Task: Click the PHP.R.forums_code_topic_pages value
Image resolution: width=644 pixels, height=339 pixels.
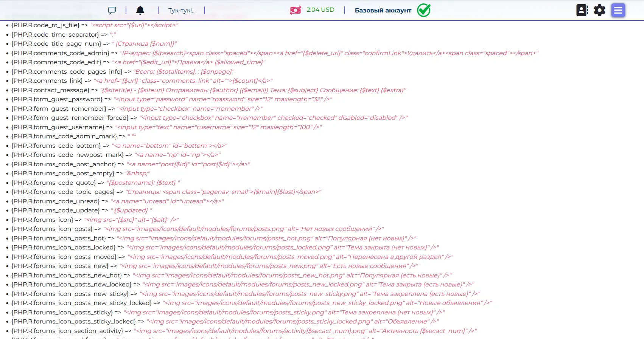Action: tap(223, 192)
